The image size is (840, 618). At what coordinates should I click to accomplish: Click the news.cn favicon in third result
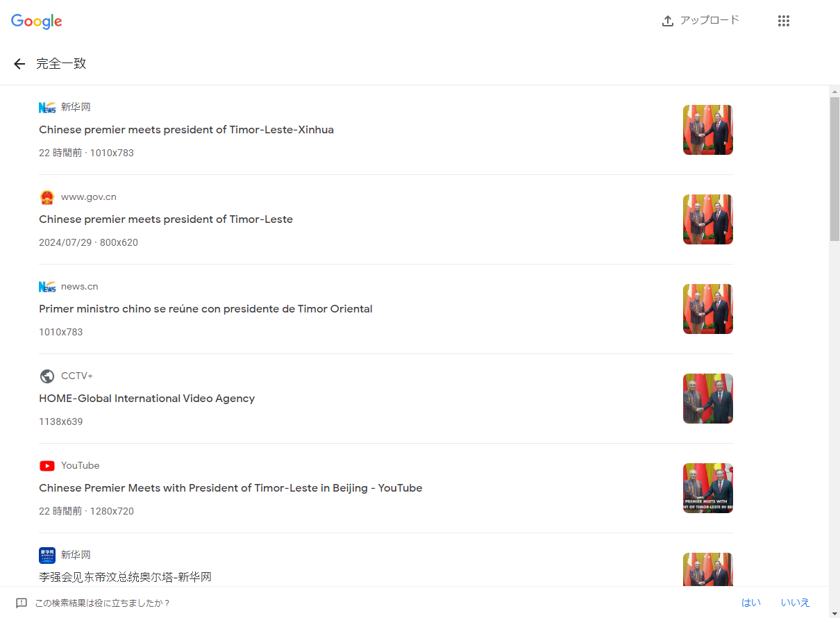tap(47, 286)
